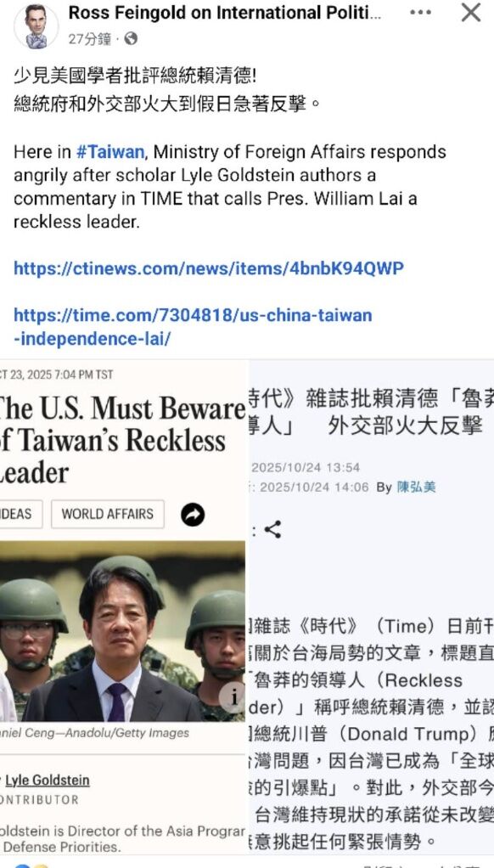Screen dimensions: 494x868
Task: Open the Ross Feingold on International Politics page name
Action: click(x=225, y=14)
